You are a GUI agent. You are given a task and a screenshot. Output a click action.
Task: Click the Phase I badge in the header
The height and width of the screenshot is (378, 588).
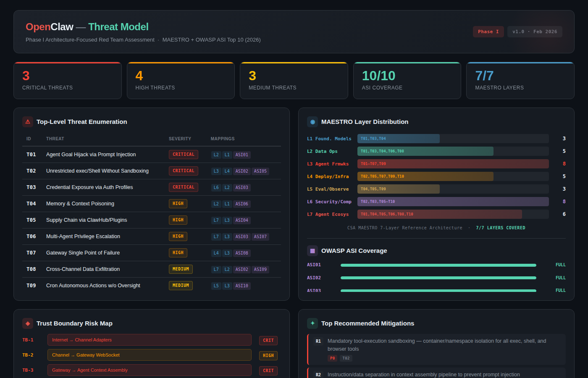488,31
